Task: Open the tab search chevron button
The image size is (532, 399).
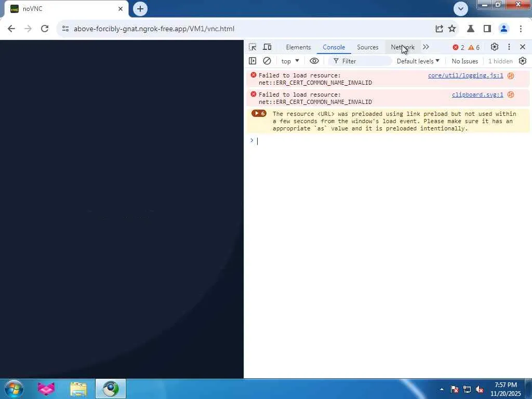Action: (461, 9)
